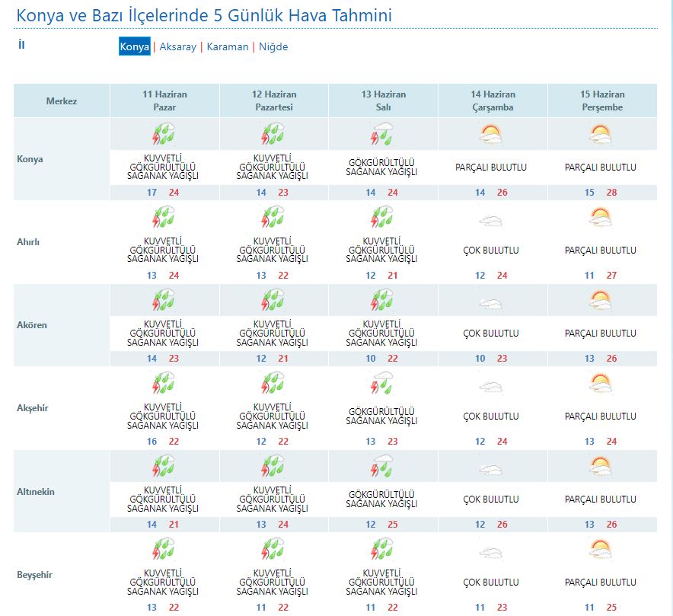Click Ahırlı's 11 Haziran storm icon
673x616 pixels.
pos(164,219)
